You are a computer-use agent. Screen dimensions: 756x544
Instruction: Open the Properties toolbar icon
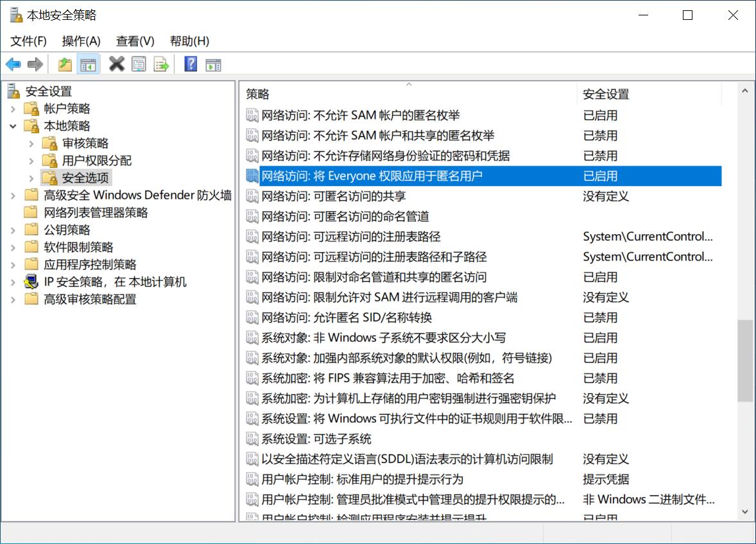[139, 64]
